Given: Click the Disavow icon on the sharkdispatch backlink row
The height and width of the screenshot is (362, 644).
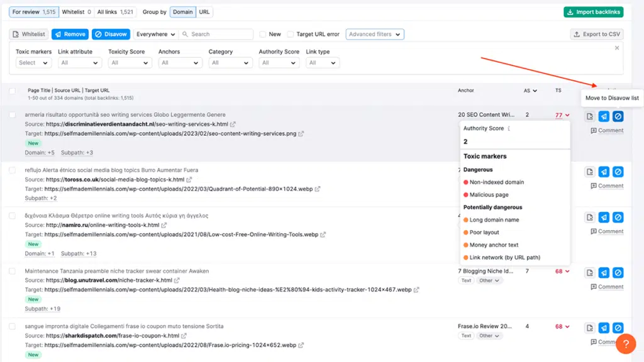Looking at the screenshot, I should pyautogui.click(x=618, y=327).
